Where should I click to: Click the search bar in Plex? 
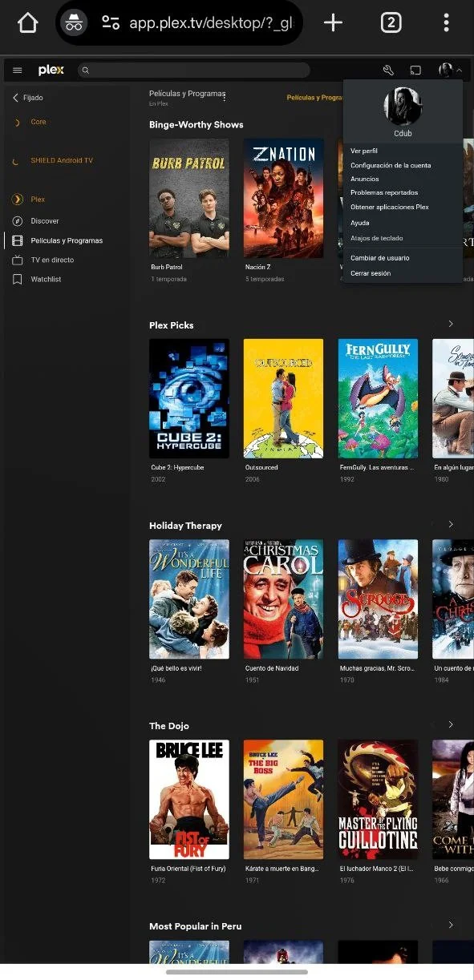(194, 71)
